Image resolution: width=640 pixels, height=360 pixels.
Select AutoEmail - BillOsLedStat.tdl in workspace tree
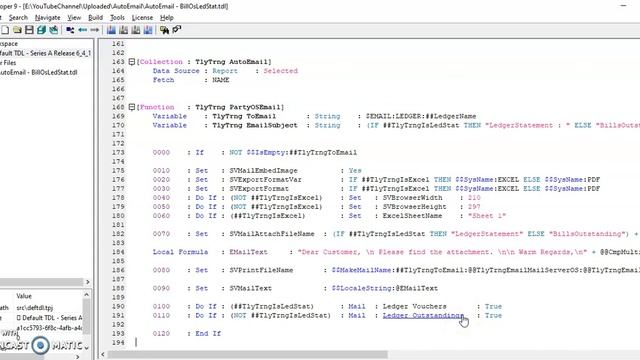click(x=39, y=72)
